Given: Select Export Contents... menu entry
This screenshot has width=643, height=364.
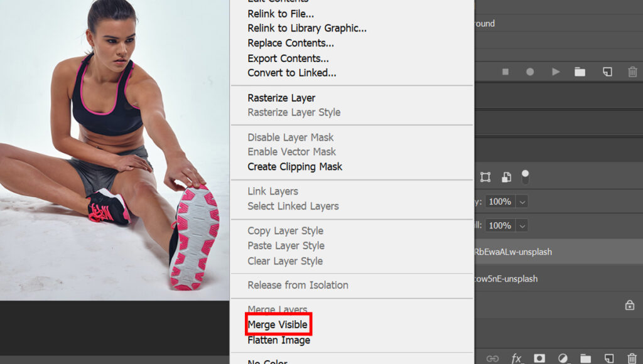Looking at the screenshot, I should [x=288, y=58].
